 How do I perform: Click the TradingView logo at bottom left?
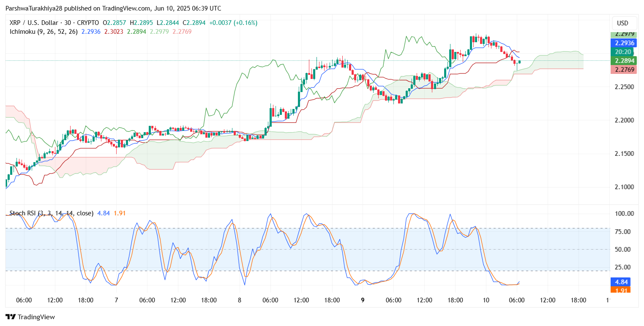(30, 317)
